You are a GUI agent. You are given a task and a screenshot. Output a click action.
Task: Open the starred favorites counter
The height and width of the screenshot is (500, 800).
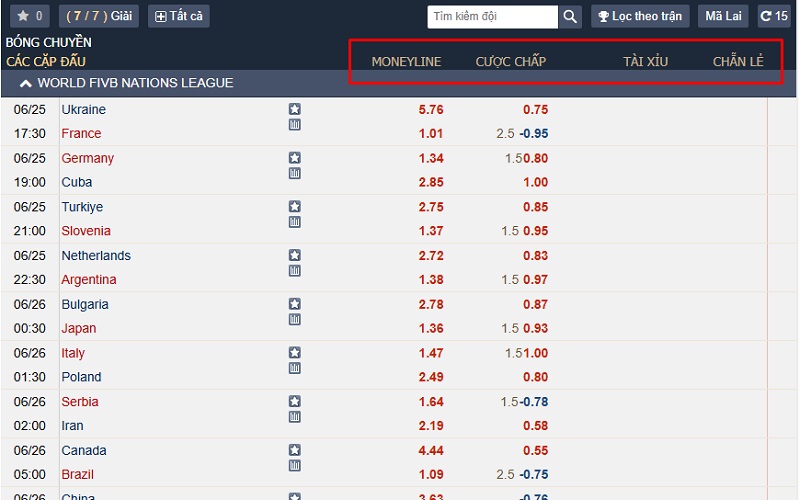point(29,16)
